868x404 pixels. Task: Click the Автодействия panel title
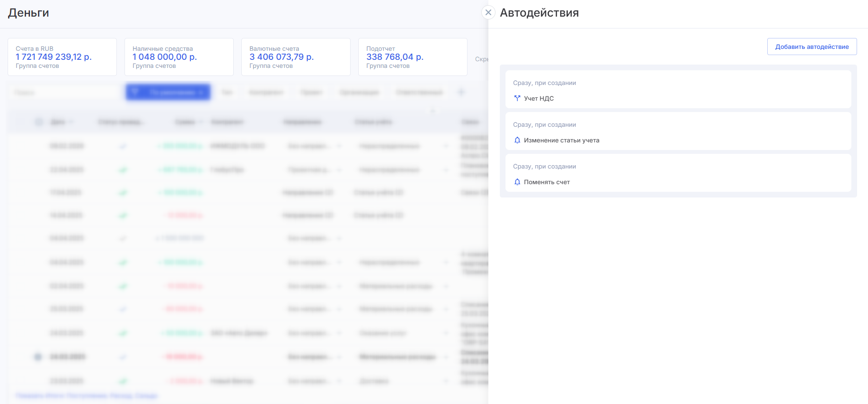click(539, 13)
